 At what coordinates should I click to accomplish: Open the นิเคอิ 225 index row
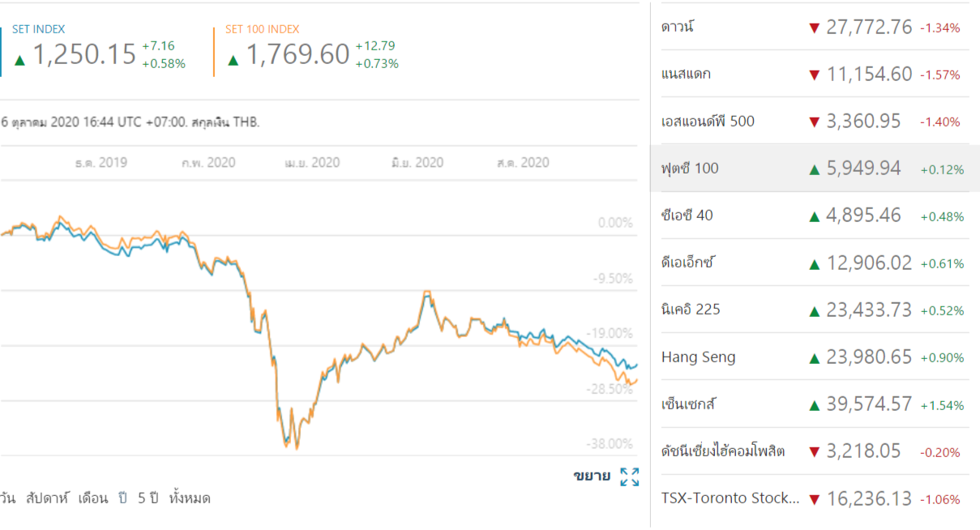tap(691, 310)
